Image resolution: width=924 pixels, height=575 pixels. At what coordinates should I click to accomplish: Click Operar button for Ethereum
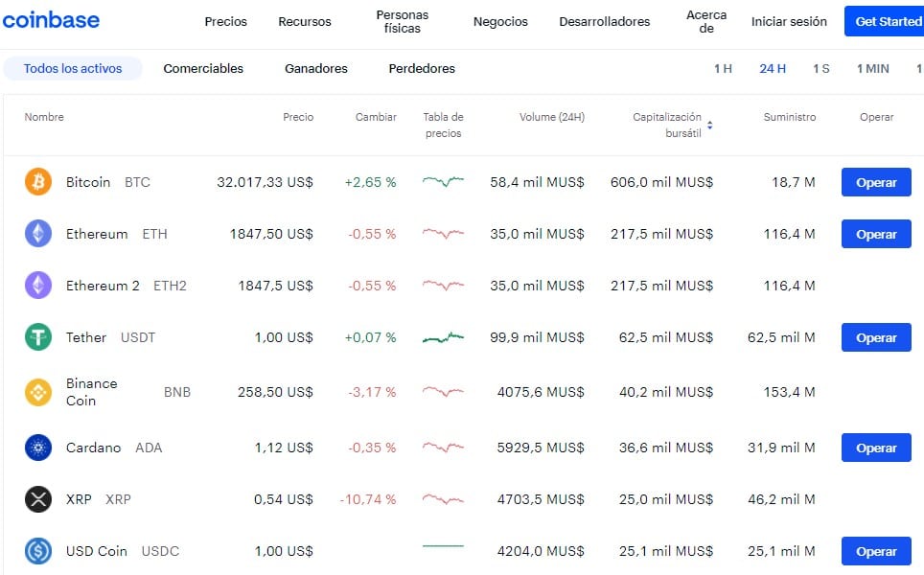[876, 234]
